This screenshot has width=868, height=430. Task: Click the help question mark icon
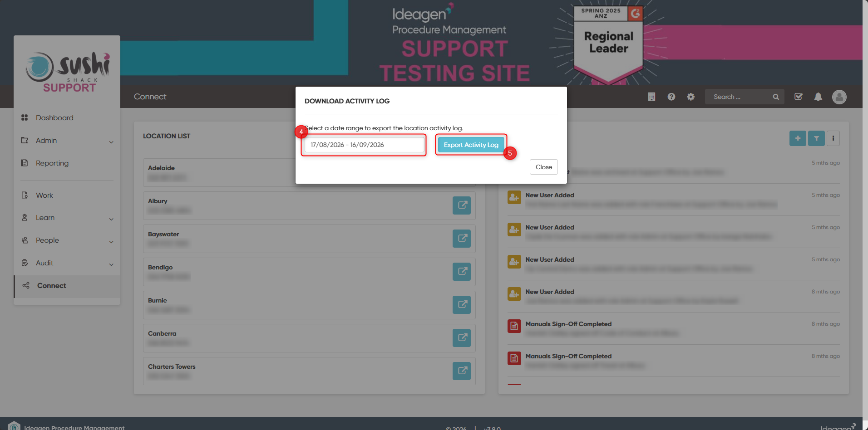tap(671, 97)
